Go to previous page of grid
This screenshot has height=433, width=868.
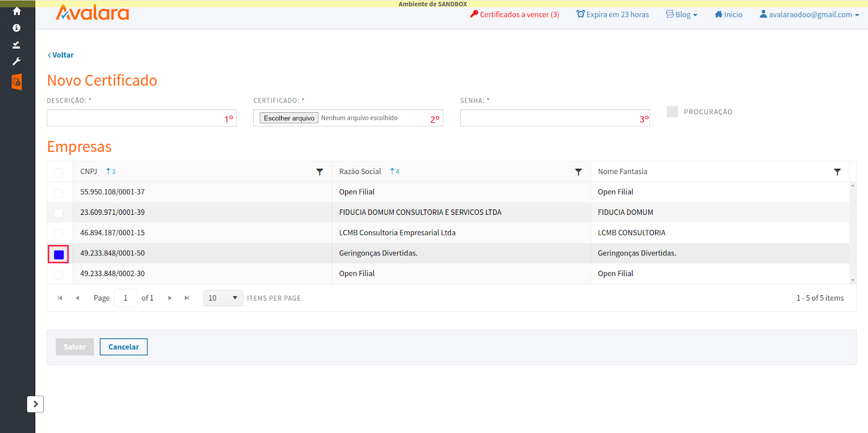pyautogui.click(x=78, y=298)
